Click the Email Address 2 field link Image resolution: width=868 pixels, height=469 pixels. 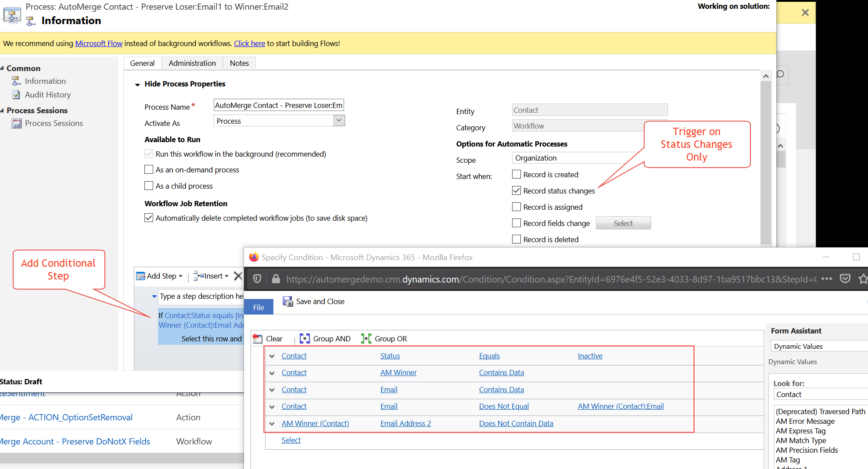click(405, 423)
